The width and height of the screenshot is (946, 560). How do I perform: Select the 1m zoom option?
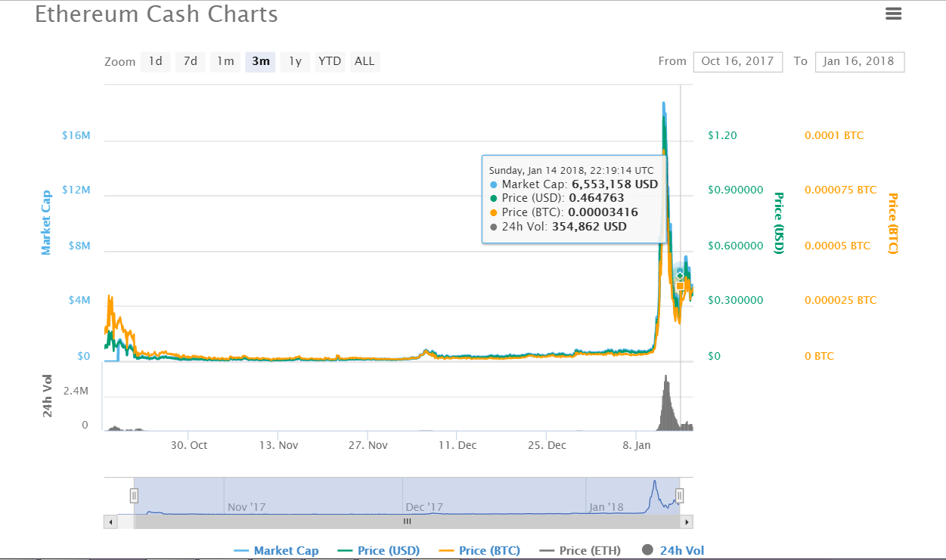(x=225, y=61)
